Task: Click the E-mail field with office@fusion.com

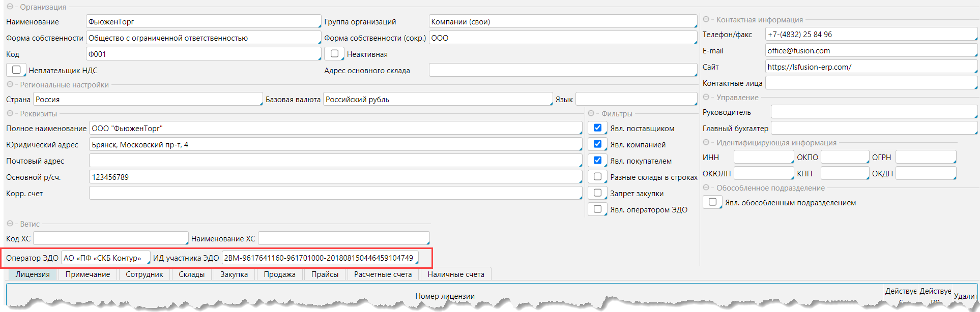Action: 870,51
